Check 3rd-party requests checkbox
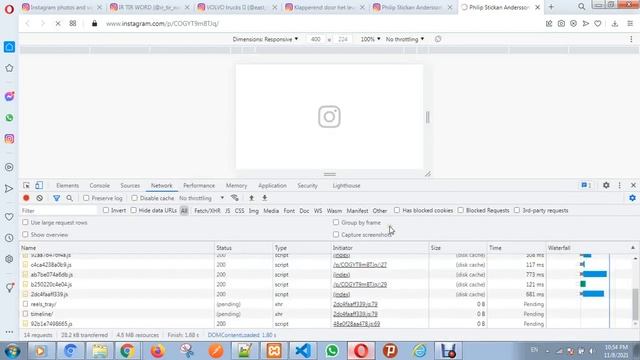Viewport: 640px width, 360px height. [517, 210]
